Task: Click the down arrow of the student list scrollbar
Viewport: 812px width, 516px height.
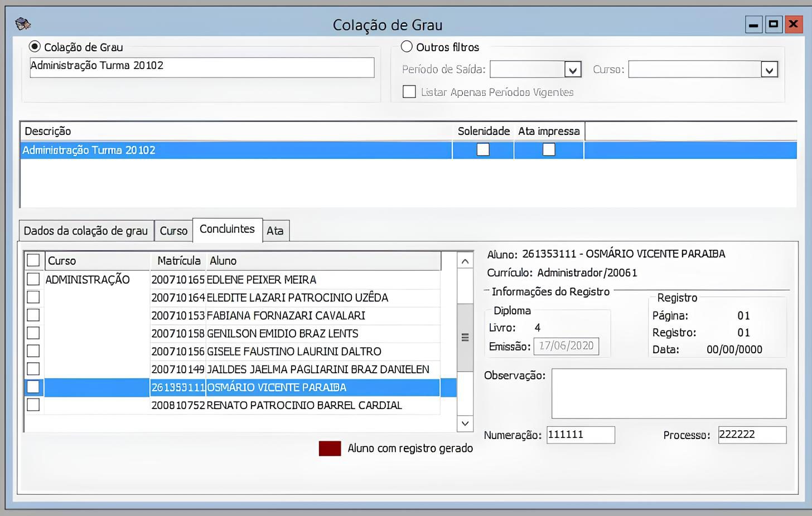Action: (x=465, y=423)
